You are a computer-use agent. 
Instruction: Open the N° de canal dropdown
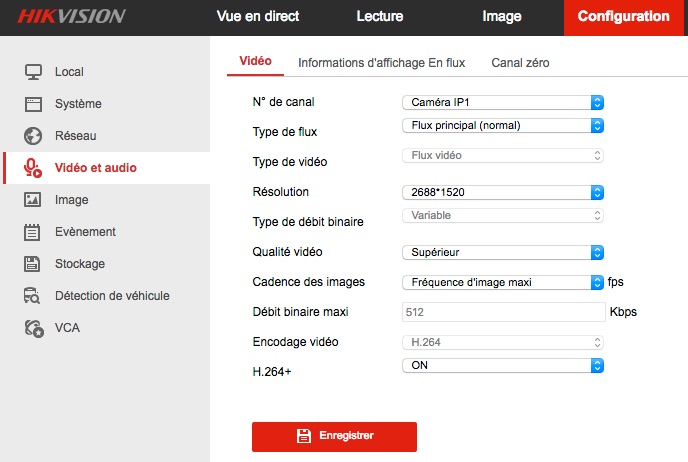(503, 101)
